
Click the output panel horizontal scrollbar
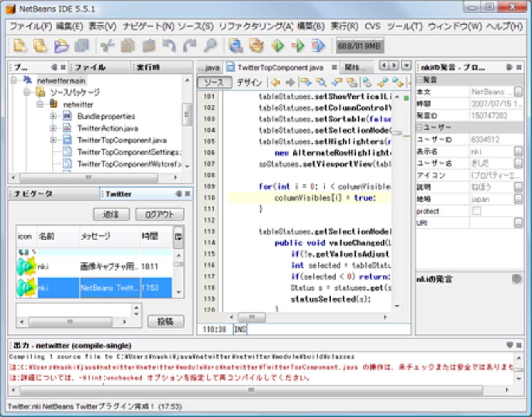pos(250,390)
